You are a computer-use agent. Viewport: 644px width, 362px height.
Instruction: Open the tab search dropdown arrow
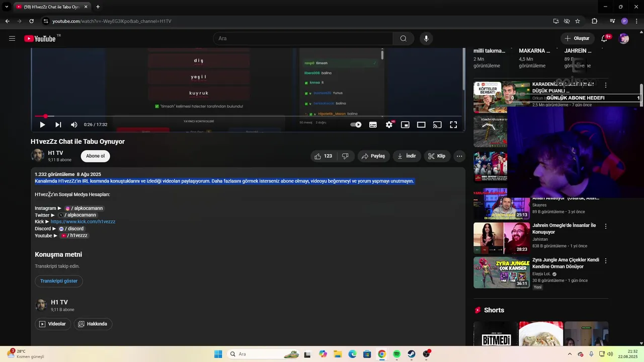click(7, 7)
